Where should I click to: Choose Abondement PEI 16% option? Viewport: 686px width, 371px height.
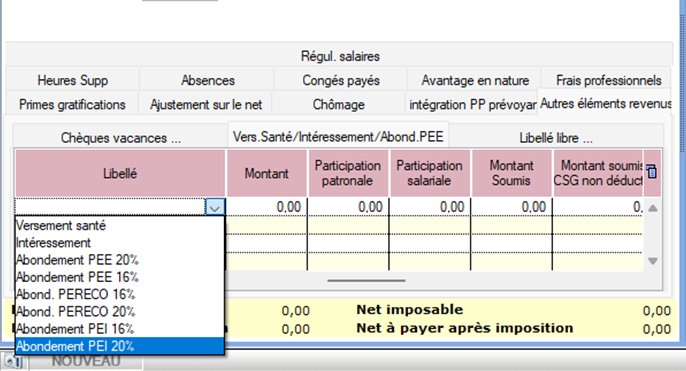pos(120,329)
